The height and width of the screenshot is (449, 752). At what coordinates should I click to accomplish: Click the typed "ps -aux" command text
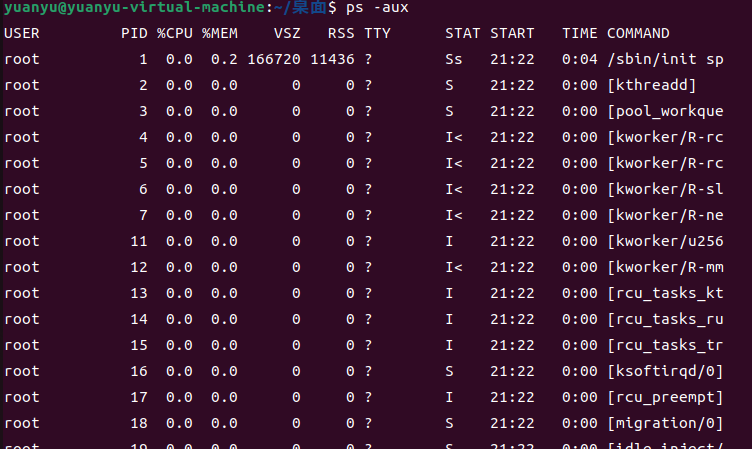[x=376, y=8]
